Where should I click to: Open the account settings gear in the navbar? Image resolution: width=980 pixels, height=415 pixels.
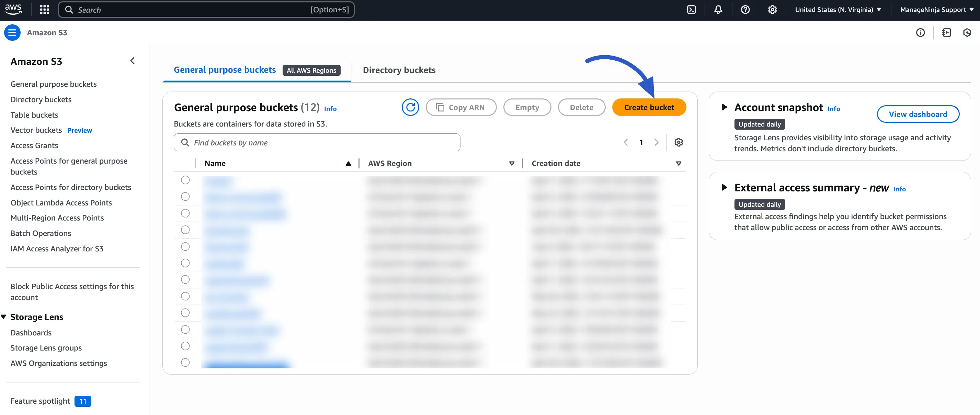point(772,10)
